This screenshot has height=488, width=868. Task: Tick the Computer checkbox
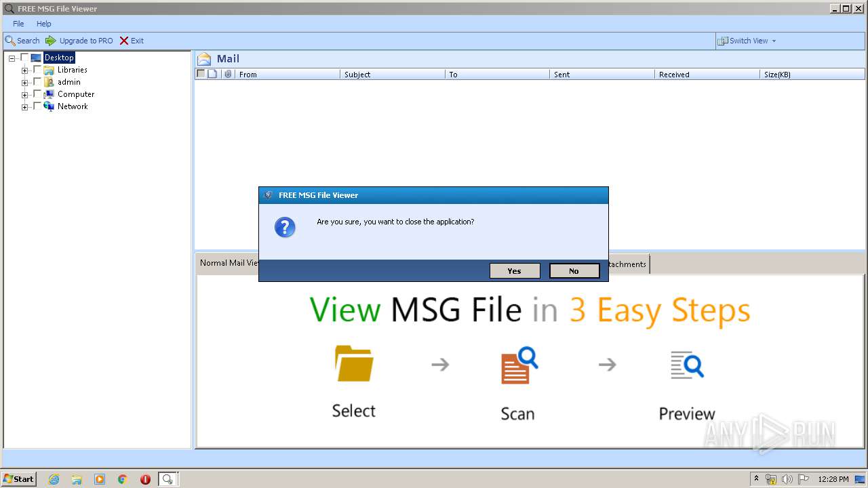[x=37, y=94]
